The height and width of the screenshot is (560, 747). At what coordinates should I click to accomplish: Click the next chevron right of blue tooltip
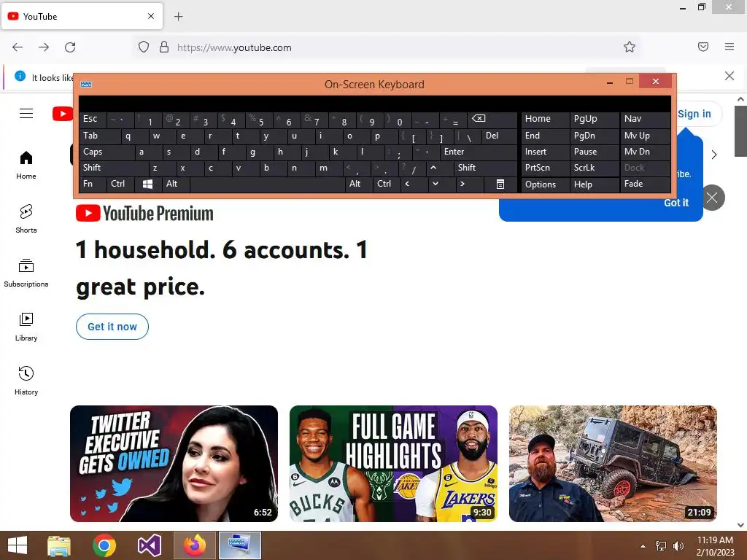pos(713,155)
